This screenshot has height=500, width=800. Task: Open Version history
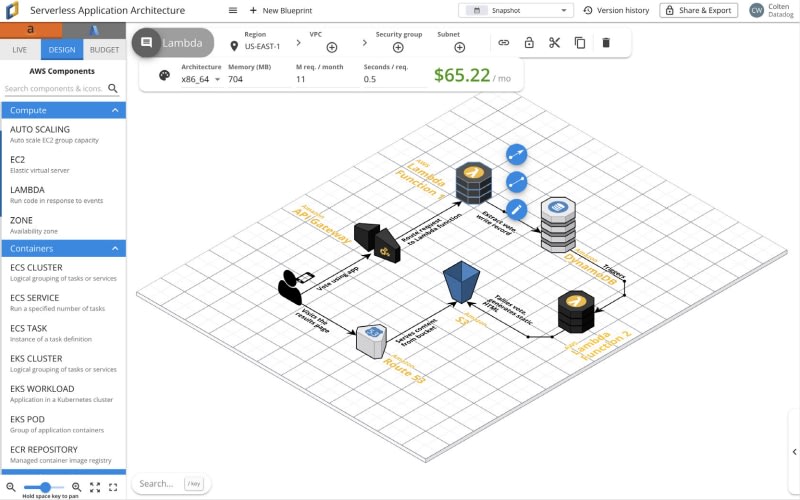coord(616,10)
